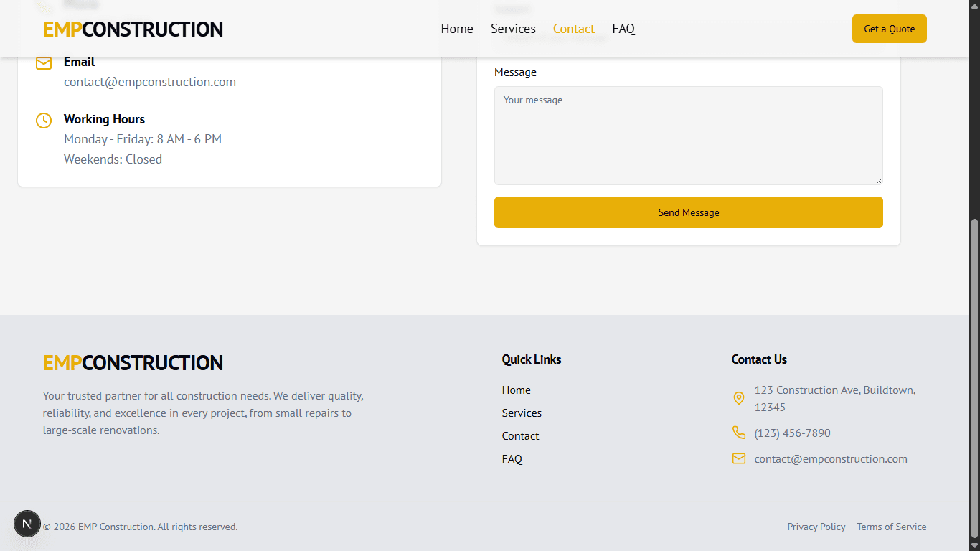
Task: Click the envelope icon beside Email heading
Action: 44,63
